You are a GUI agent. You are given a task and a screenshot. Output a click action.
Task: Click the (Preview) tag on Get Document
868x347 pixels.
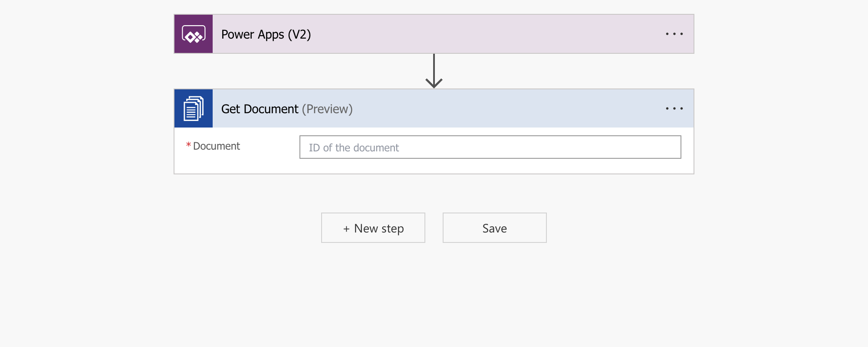(327, 109)
